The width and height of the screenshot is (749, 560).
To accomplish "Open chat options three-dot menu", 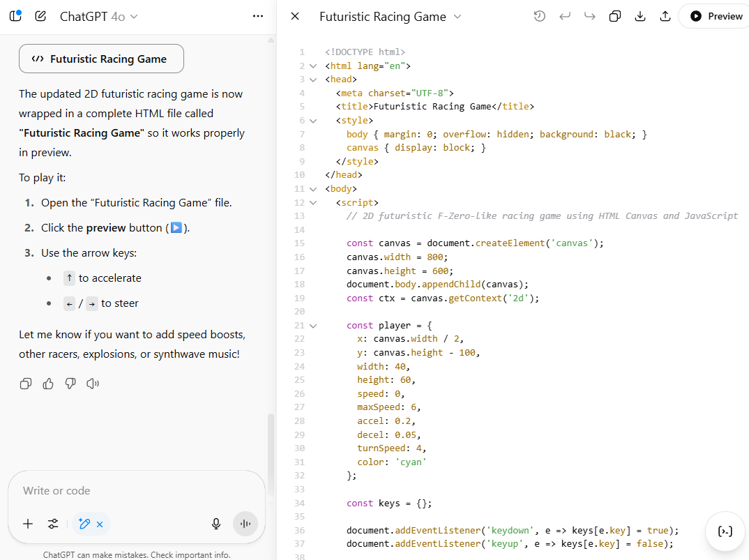I will 258,16.
